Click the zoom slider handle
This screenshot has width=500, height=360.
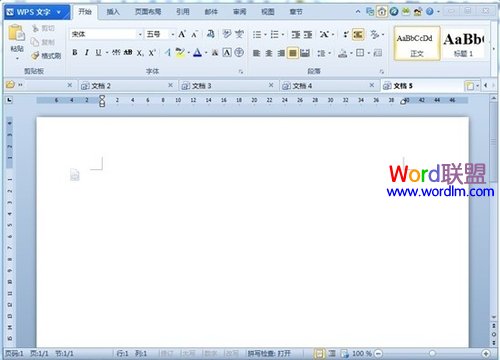click(432, 353)
